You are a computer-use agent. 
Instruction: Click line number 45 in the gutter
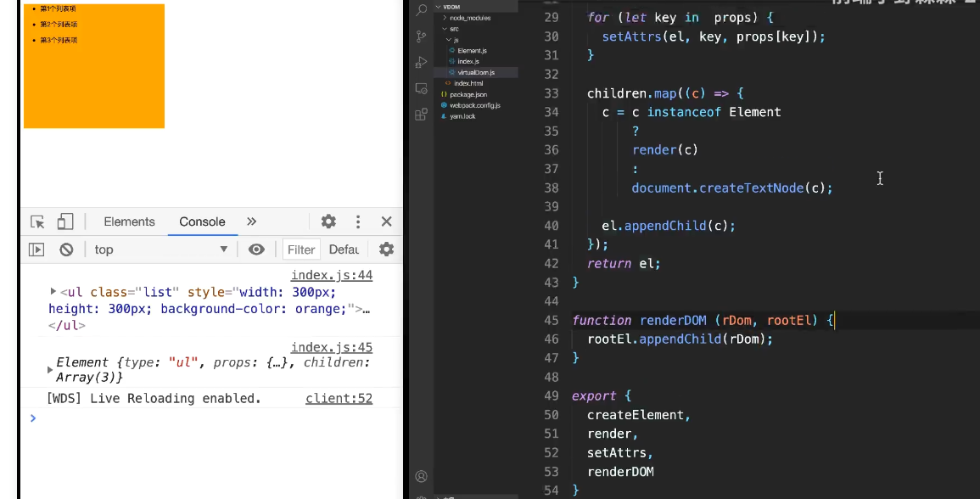(552, 320)
